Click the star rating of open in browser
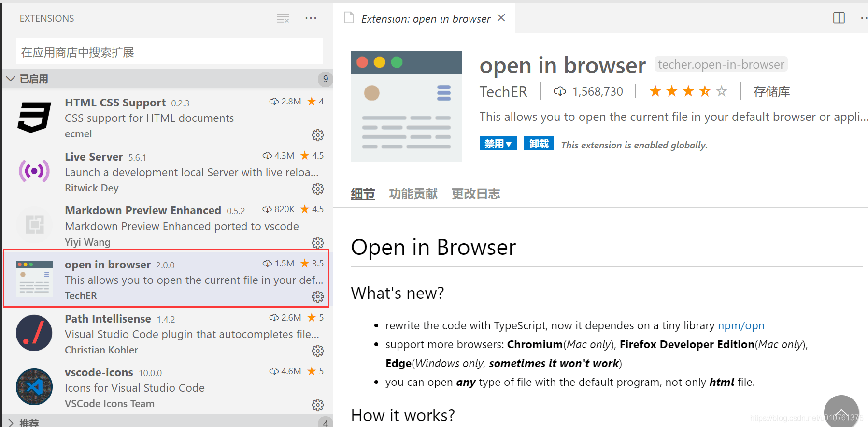Viewport: 868px width, 427px height. (688, 91)
